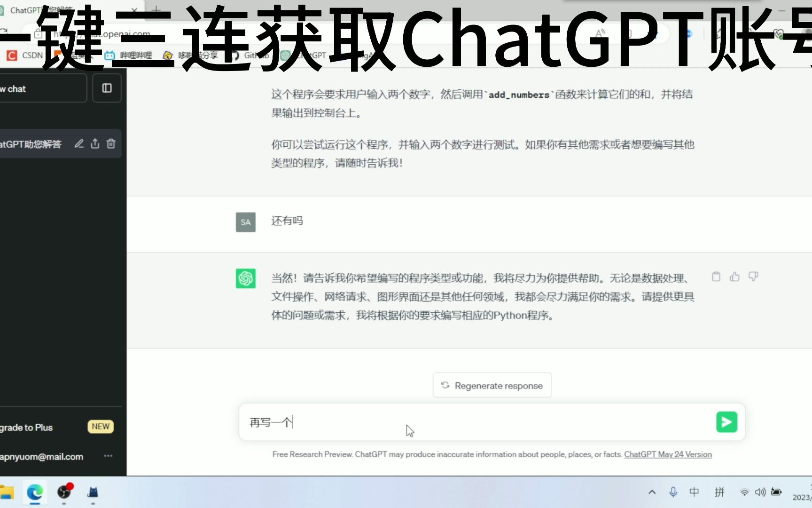Screen dimensions: 812x508
Task: Open the ChatGPT May 24 Version link
Action: [668, 454]
